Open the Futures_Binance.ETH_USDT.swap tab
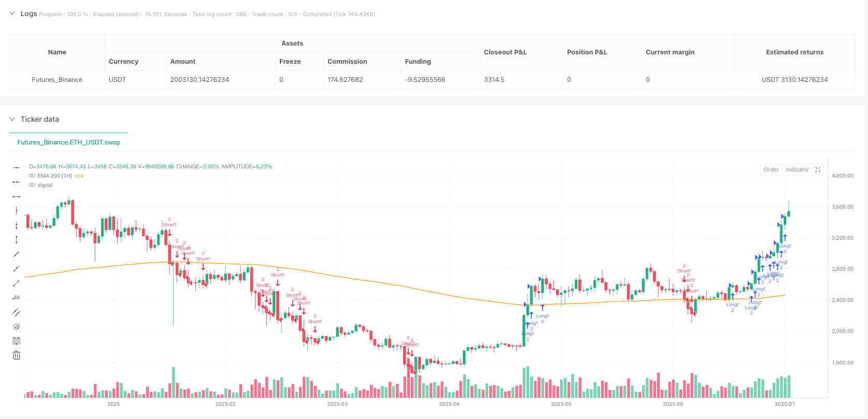Viewport: 868px width, 419px height. (68, 142)
